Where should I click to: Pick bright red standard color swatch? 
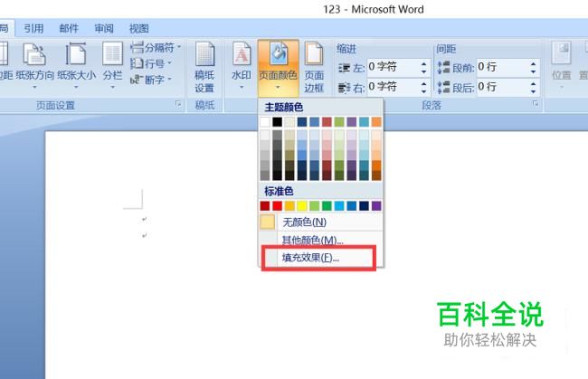tap(277, 205)
